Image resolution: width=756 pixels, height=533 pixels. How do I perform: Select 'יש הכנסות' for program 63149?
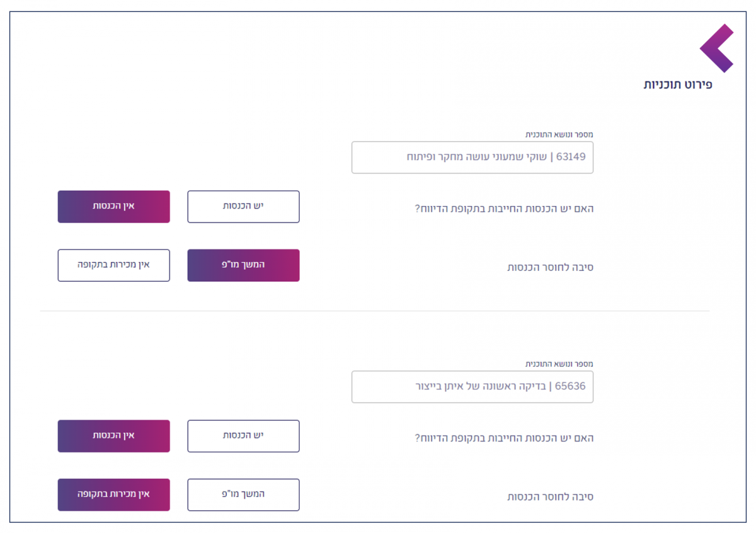point(243,207)
